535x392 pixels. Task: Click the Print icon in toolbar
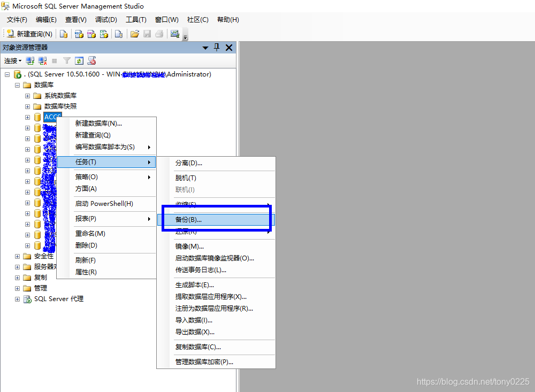[x=159, y=34]
